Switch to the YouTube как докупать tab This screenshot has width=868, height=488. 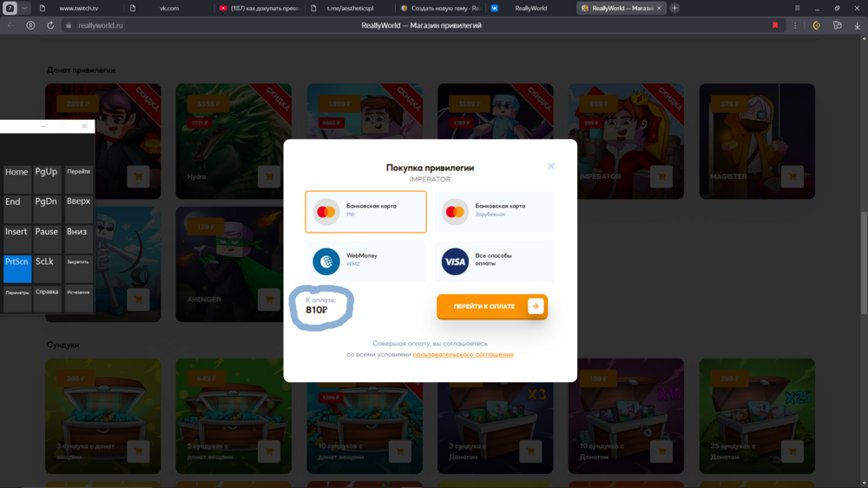click(x=259, y=9)
